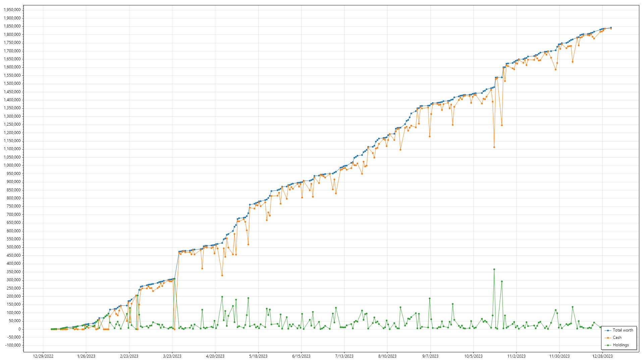Click the tallest green Holdings peak point
644x362 pixels.
pos(494,269)
